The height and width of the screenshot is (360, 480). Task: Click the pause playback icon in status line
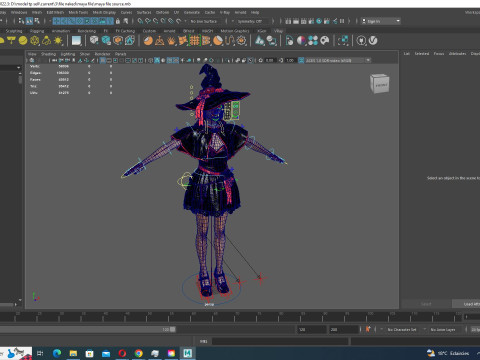tap(342, 21)
